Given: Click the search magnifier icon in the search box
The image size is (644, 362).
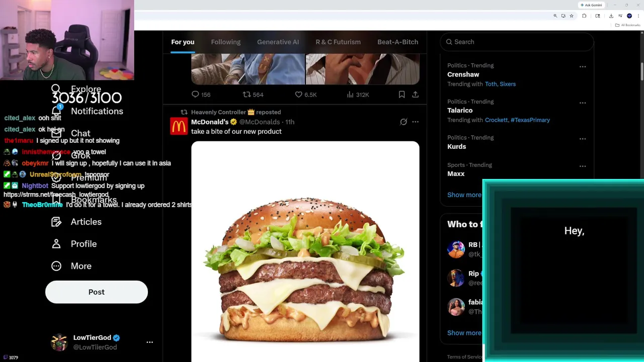Looking at the screenshot, I should pyautogui.click(x=449, y=42).
